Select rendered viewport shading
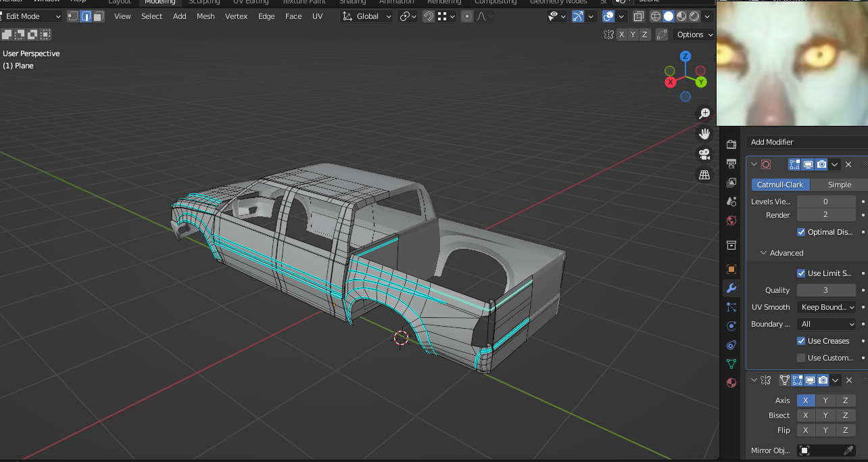The image size is (868, 462). [x=694, y=16]
